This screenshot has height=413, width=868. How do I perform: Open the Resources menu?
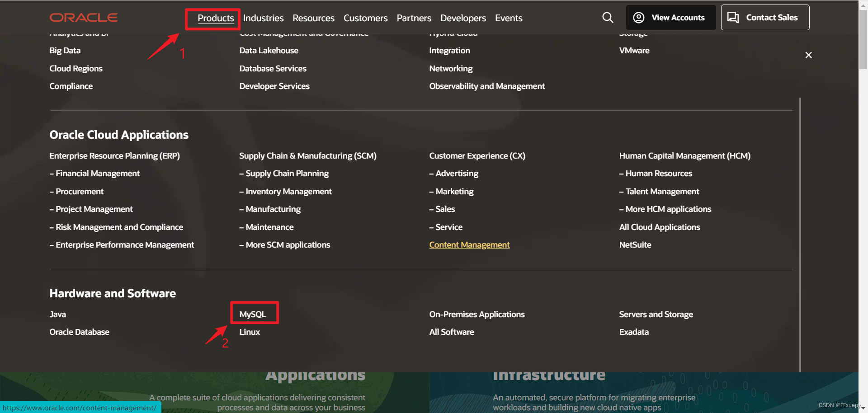point(313,18)
